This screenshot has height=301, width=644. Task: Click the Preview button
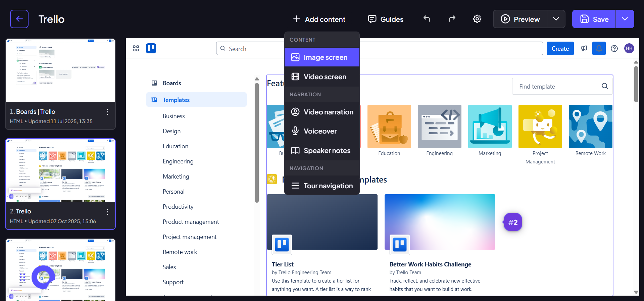520,19
